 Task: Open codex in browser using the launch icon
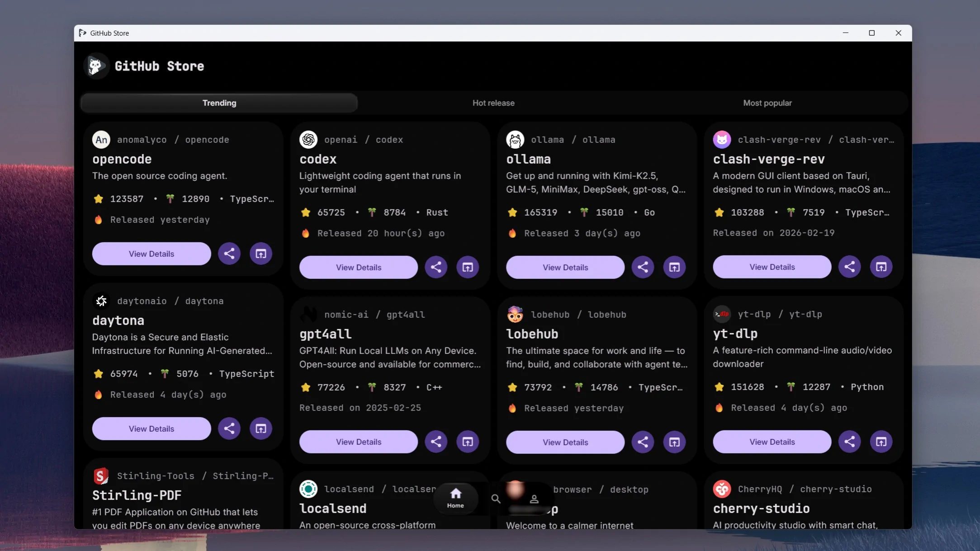[x=468, y=267]
